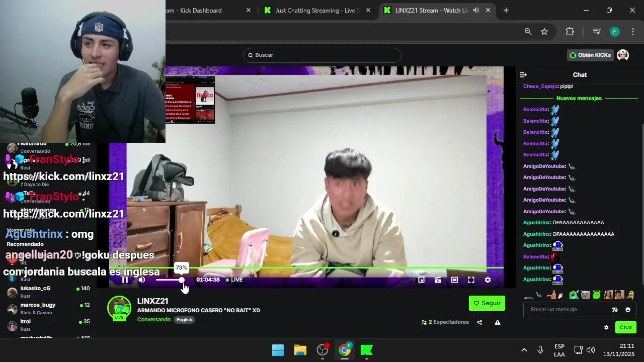The image size is (644, 362).
Task: Open File Explorer from taskbar
Action: click(x=300, y=350)
